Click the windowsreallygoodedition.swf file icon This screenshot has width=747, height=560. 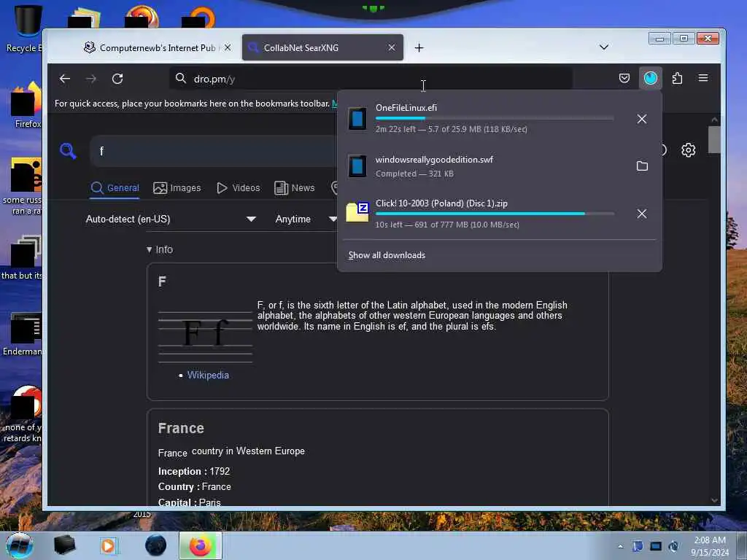(x=357, y=166)
